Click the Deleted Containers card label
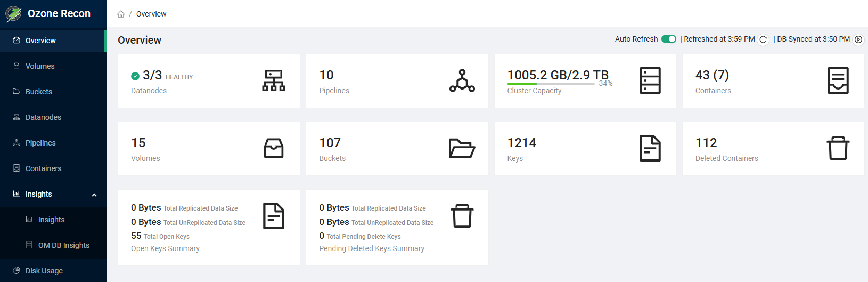This screenshot has height=282, width=868. click(727, 158)
